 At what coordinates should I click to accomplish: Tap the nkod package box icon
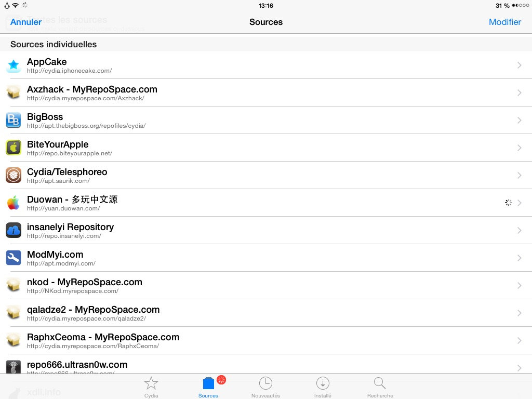pyautogui.click(x=14, y=285)
